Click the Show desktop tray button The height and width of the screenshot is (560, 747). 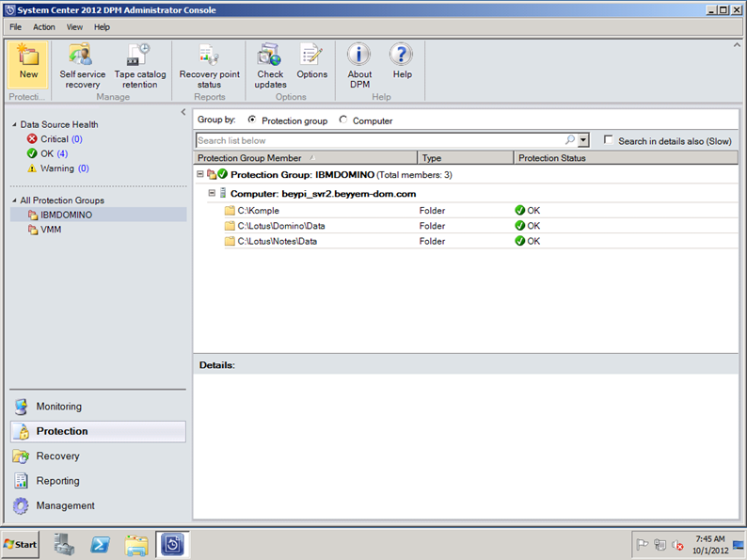(738, 544)
